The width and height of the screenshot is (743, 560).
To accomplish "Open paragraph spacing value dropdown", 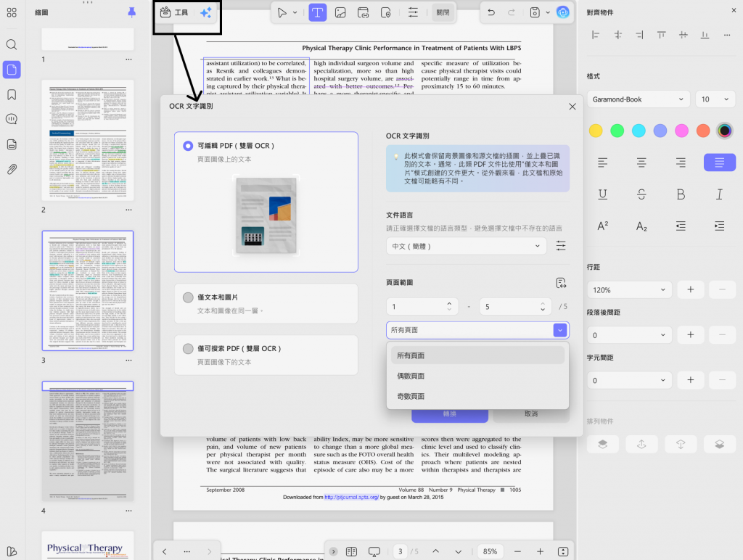I will 629,335.
